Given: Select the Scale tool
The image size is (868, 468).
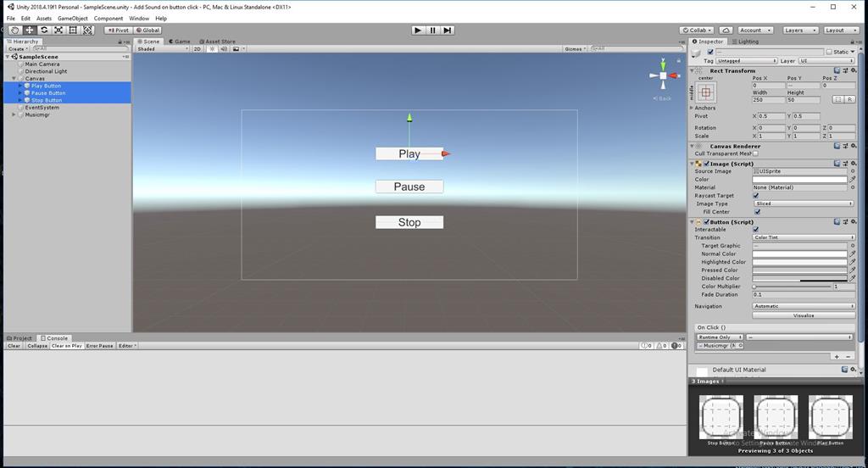Looking at the screenshot, I should (x=58, y=30).
